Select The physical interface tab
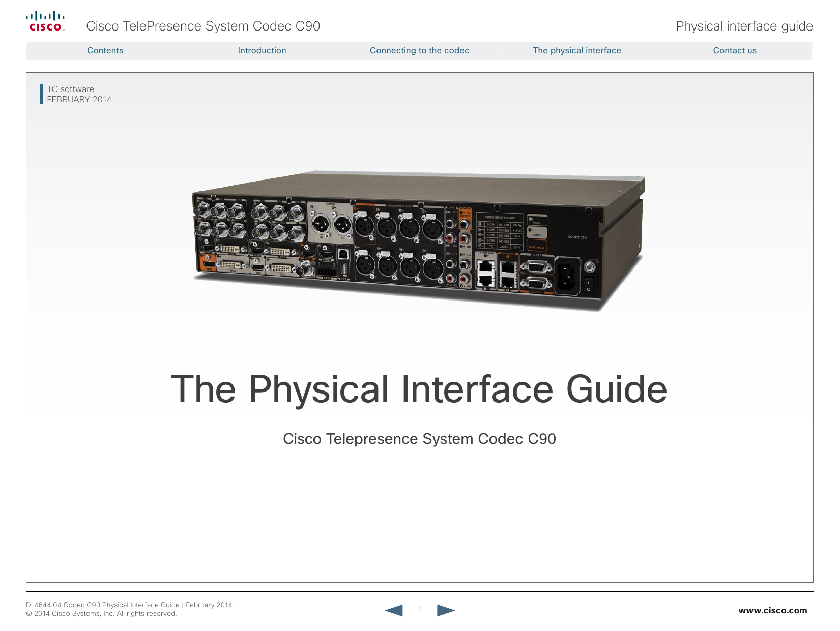This screenshot has width=840, height=631. point(576,50)
